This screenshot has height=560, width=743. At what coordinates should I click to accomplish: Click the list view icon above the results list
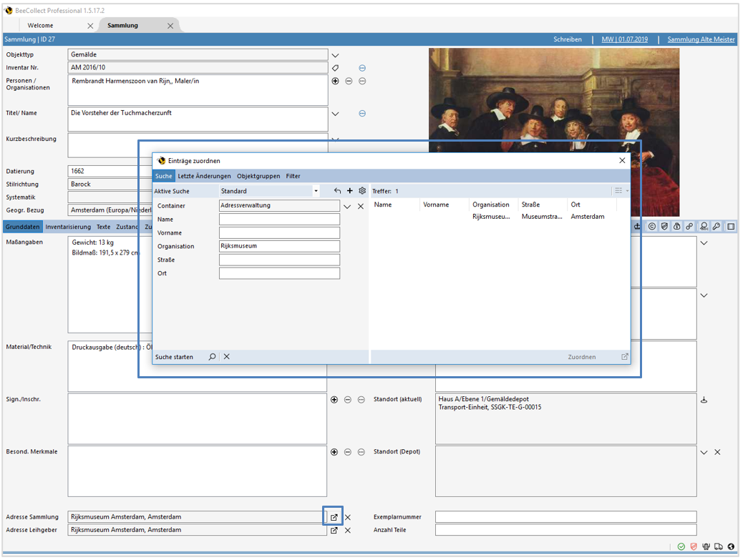pyautogui.click(x=617, y=190)
